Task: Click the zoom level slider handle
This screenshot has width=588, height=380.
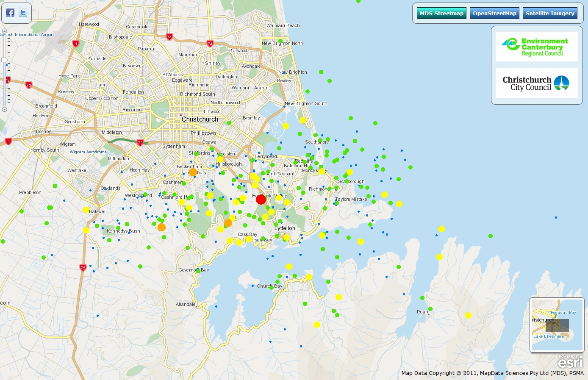Action: (x=5, y=60)
